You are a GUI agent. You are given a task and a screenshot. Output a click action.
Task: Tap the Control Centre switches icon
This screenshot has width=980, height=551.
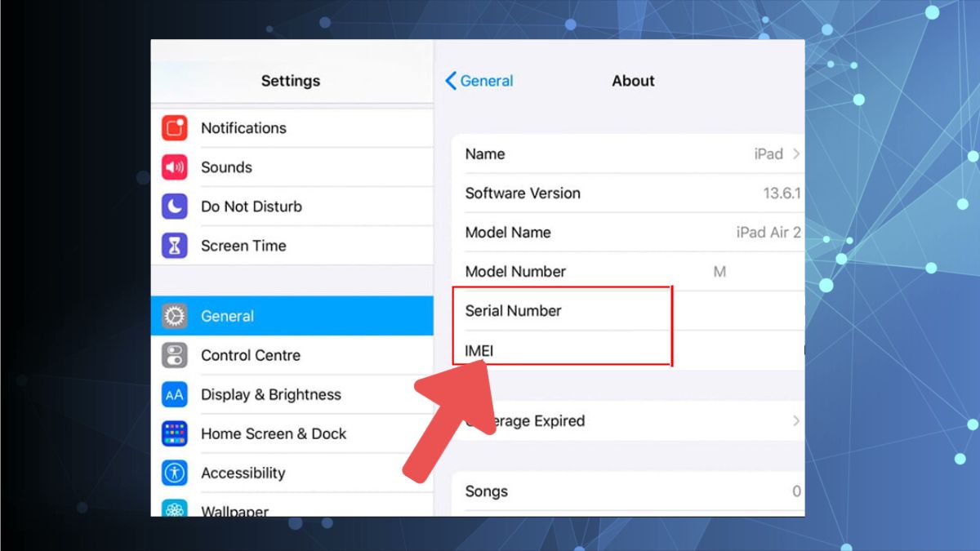click(x=175, y=355)
